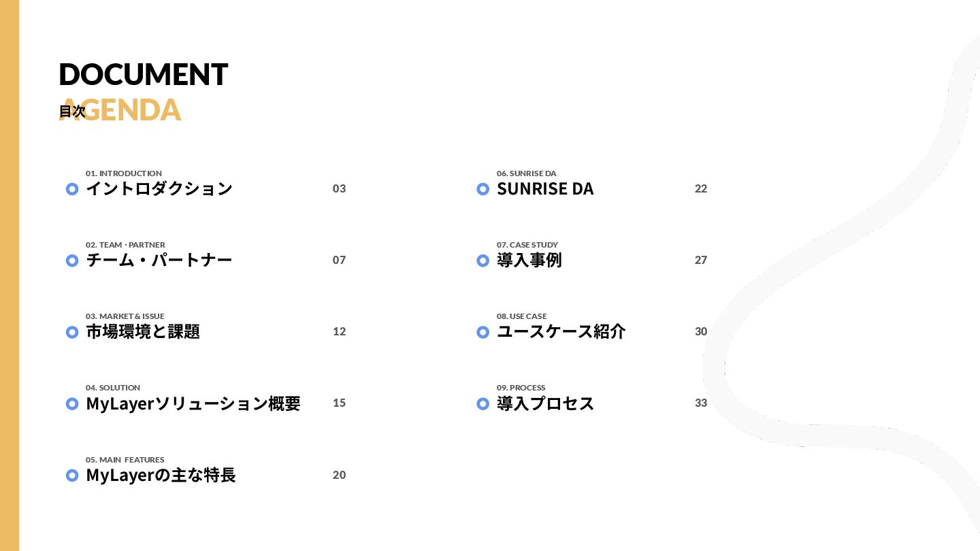980x551 pixels.
Task: Select page number 33 beside 導入プロセス
Action: (x=701, y=403)
